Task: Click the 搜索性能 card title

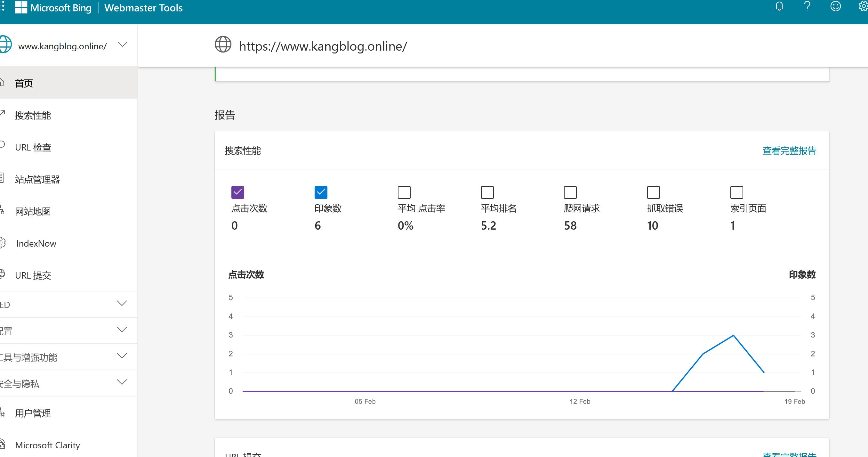Action: coord(243,151)
